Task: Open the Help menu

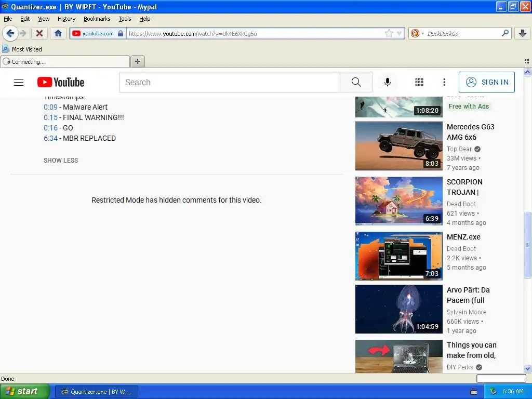Action: [145, 19]
